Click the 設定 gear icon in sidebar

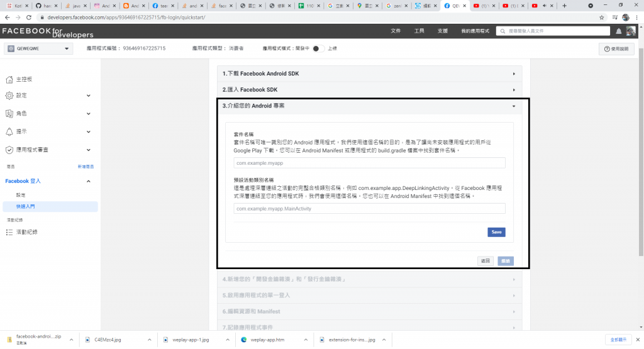click(x=9, y=96)
